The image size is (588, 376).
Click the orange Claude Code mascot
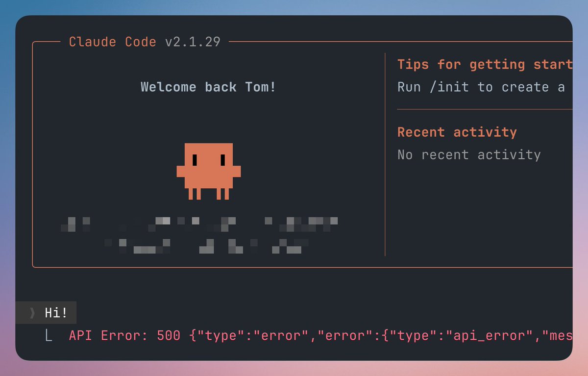[209, 172]
